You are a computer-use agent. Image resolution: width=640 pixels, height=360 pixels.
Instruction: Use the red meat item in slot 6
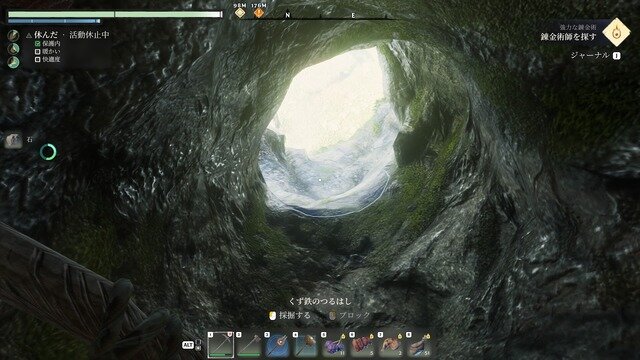pos(362,345)
